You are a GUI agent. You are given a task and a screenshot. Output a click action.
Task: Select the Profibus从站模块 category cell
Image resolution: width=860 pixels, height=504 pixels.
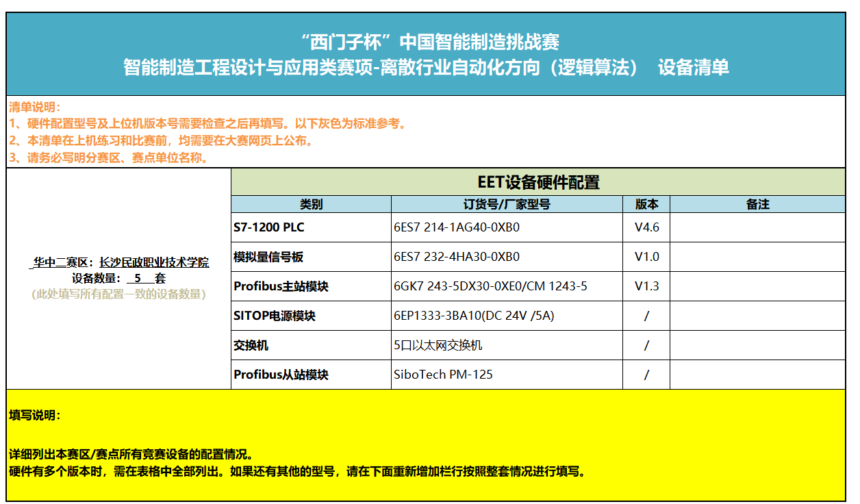311,375
